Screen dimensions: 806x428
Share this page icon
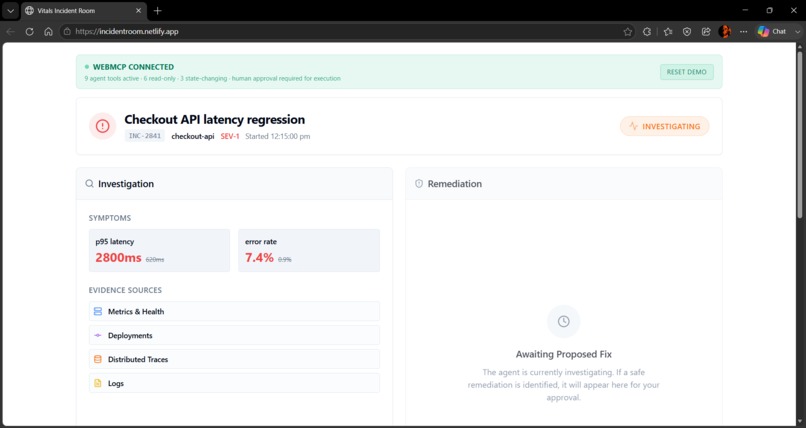[x=706, y=31]
